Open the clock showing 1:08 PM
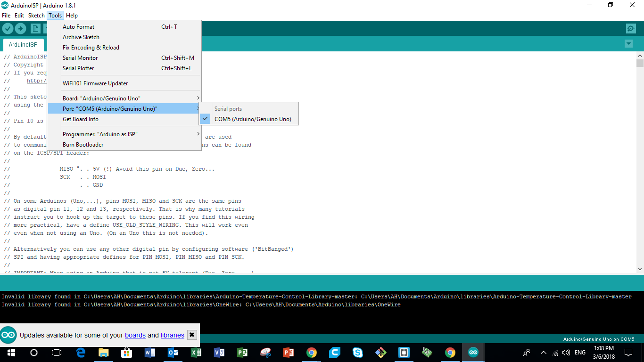The height and width of the screenshot is (362, 644). click(x=603, y=353)
